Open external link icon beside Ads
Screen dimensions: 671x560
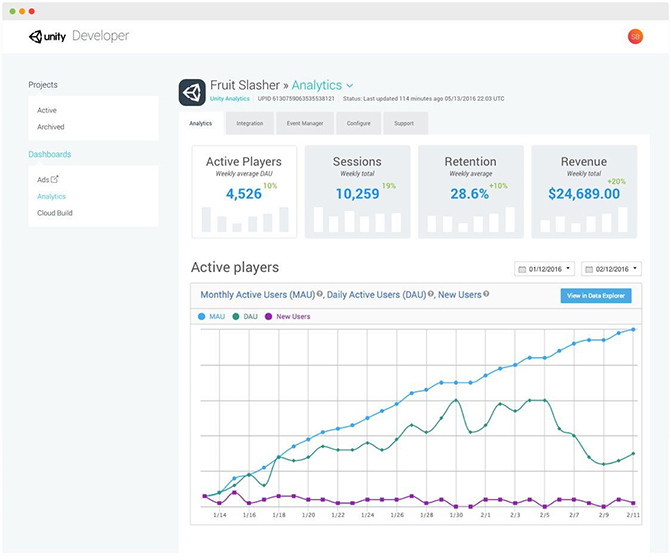pyautogui.click(x=55, y=179)
